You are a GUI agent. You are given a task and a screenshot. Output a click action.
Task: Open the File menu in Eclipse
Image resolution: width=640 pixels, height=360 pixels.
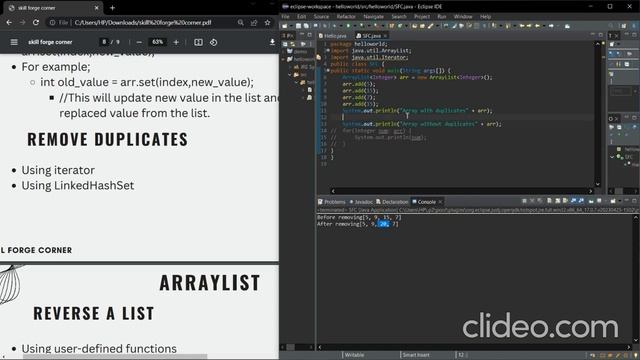coord(285,17)
